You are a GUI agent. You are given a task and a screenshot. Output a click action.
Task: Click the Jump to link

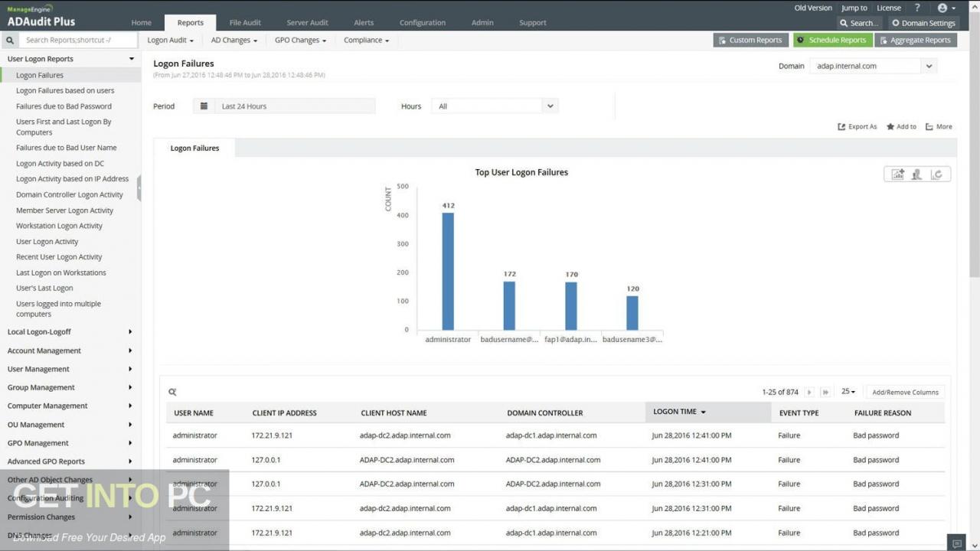coord(854,8)
